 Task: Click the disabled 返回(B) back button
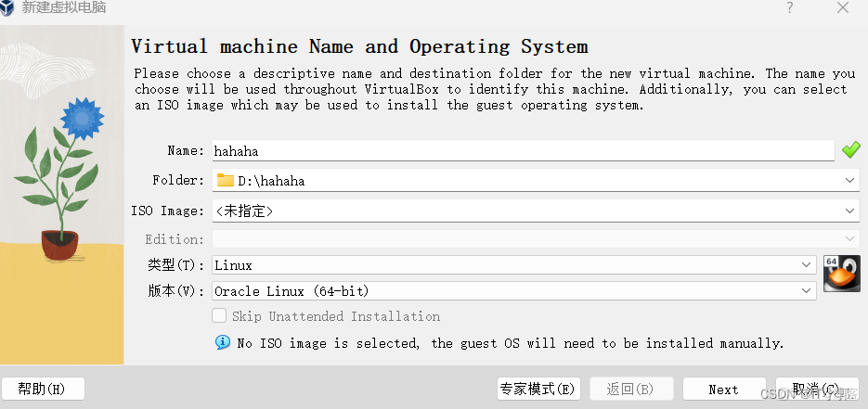pyautogui.click(x=631, y=389)
